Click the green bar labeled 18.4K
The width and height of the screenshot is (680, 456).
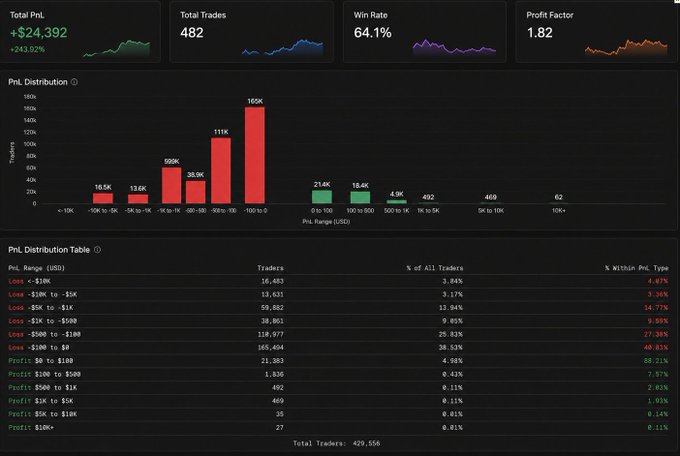[x=360, y=198]
